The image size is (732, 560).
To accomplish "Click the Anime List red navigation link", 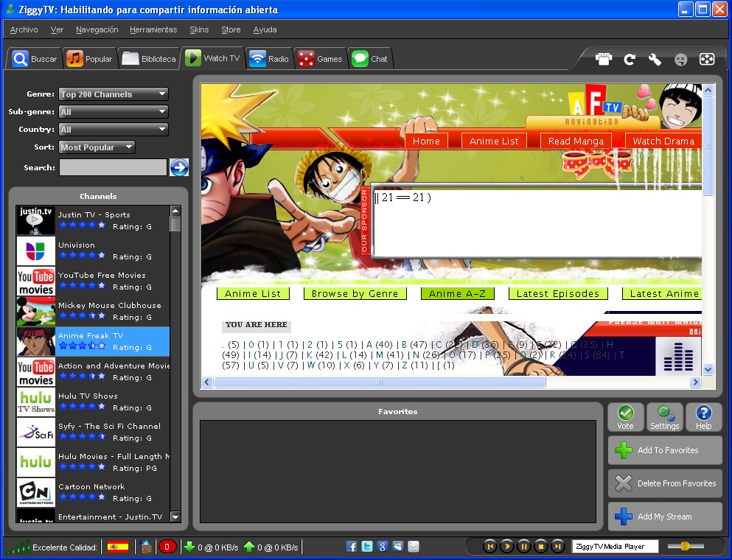I will coord(494,141).
